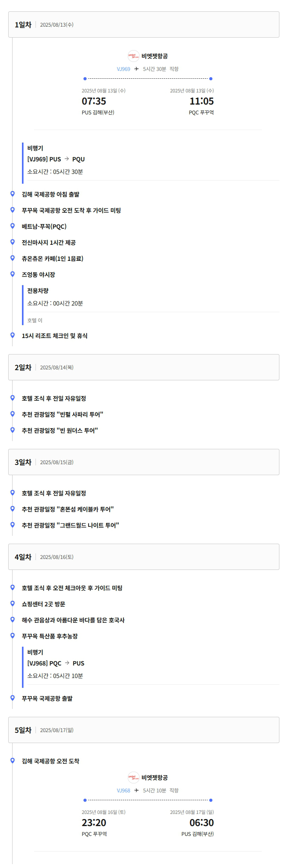Click the pin icon for 빈펄 사파리 투어
The height and width of the screenshot is (868, 290).
13,414
